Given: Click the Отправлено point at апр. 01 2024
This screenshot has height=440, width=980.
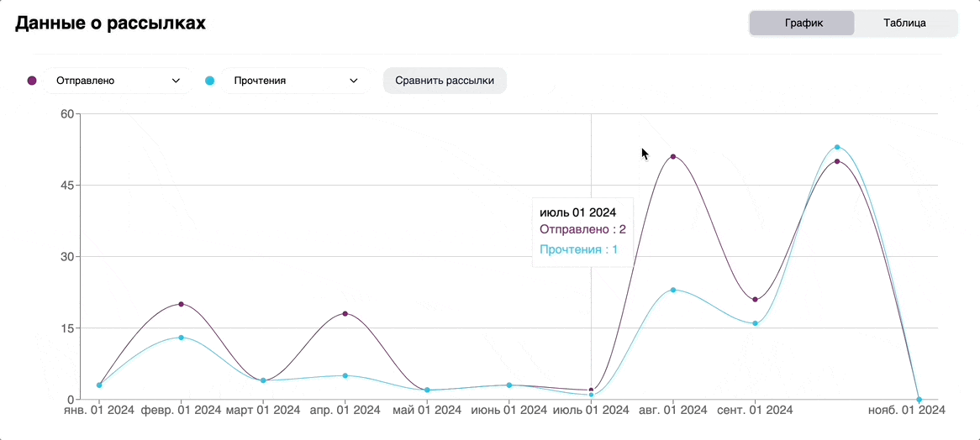Looking at the screenshot, I should [345, 313].
